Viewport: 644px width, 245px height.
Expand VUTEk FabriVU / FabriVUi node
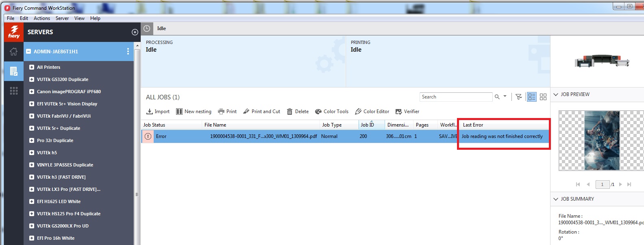point(32,116)
